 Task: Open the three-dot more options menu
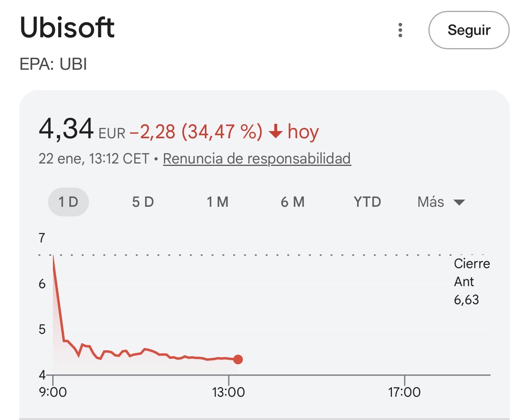pos(400,30)
